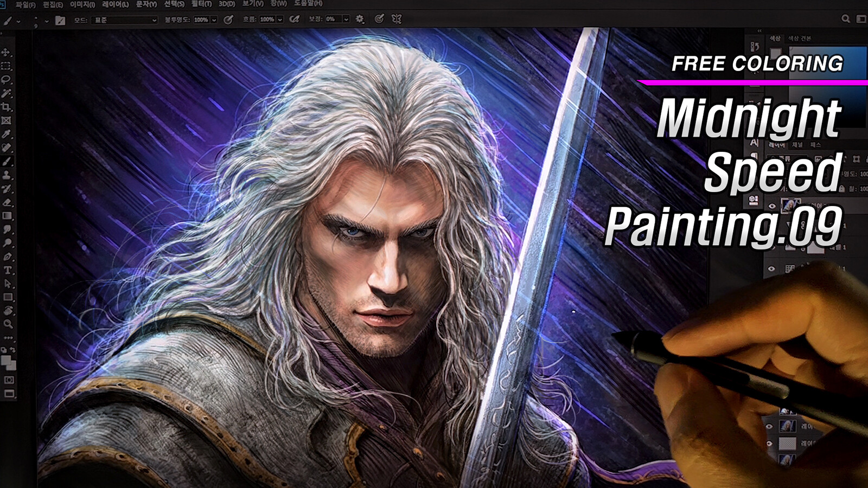Toggle pressure for opacity
Screen dimensions: 868x488
[x=228, y=20]
